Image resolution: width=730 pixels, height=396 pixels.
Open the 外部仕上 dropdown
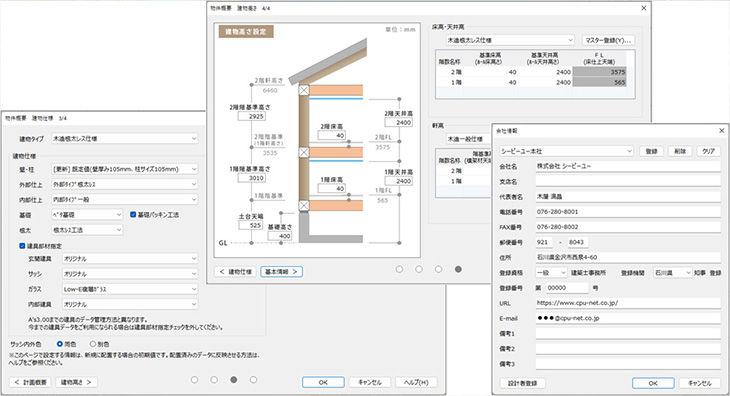click(125, 184)
